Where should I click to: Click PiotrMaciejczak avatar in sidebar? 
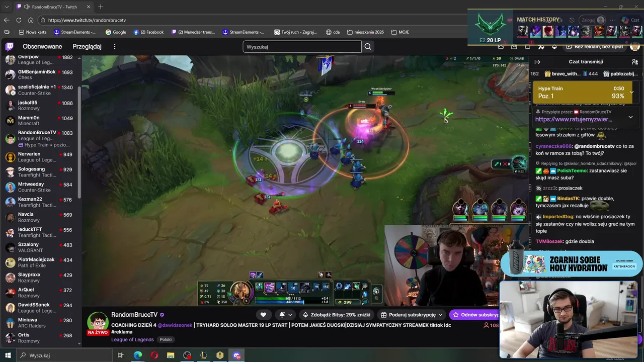point(10,262)
